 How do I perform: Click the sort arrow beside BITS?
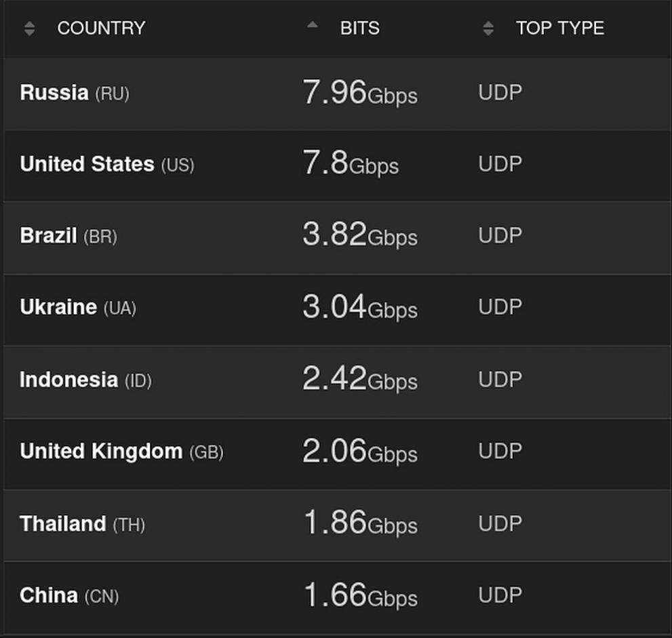coord(312,26)
